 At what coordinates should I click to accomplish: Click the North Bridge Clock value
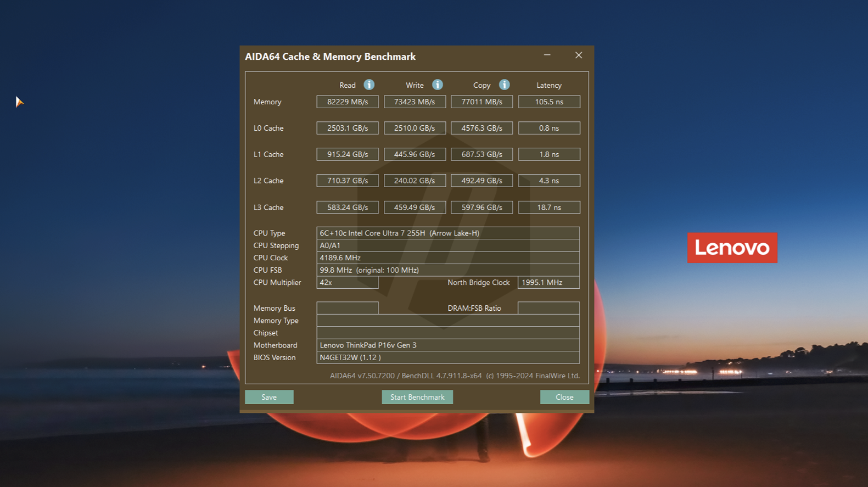(x=548, y=283)
